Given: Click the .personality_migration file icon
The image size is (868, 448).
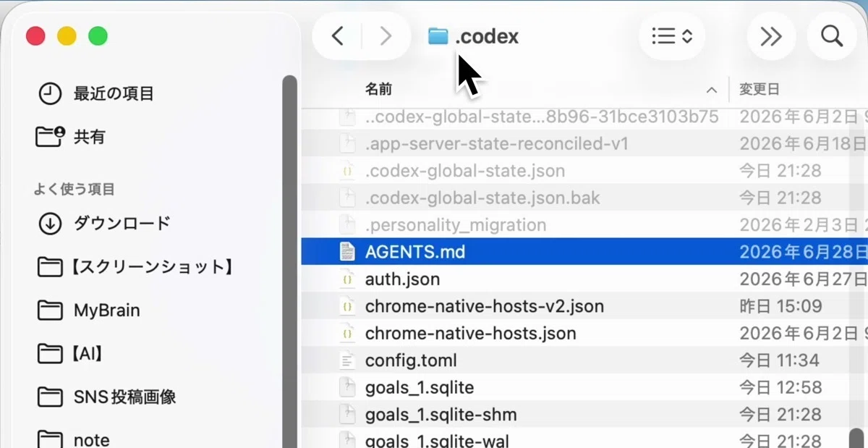Looking at the screenshot, I should [x=348, y=224].
